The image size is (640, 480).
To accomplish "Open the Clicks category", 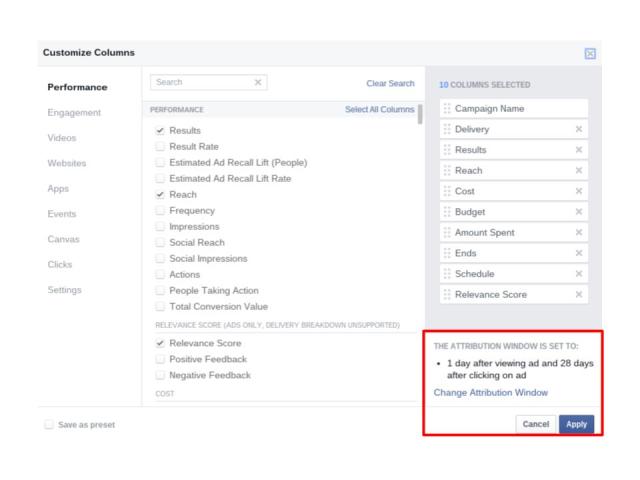I will click(x=60, y=264).
